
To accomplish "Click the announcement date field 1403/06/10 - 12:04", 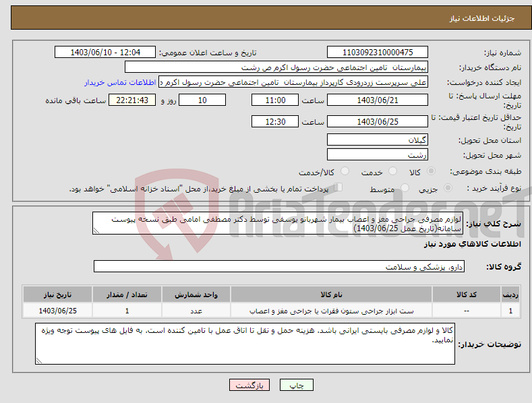I will click(x=105, y=53).
